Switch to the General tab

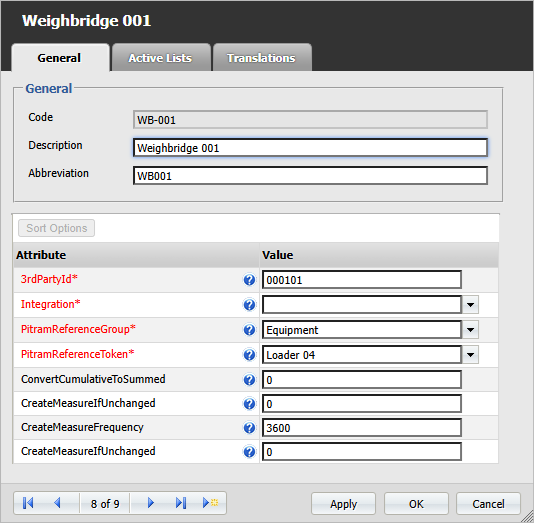(x=60, y=58)
